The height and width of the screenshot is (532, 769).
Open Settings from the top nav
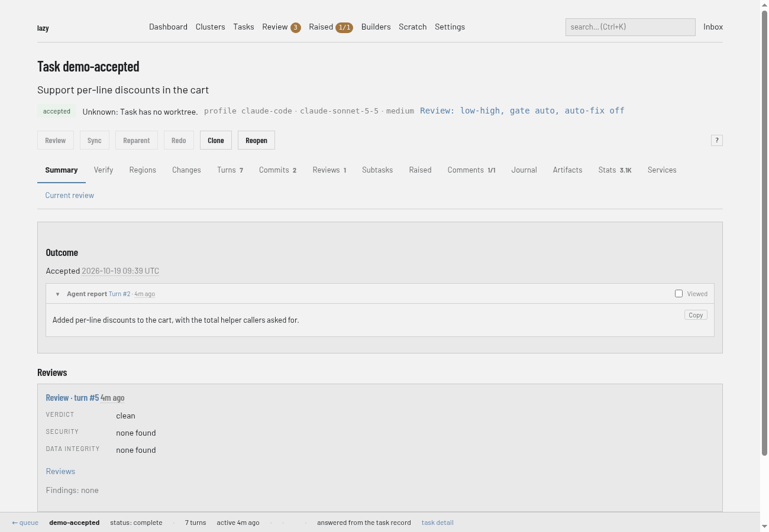tap(450, 27)
